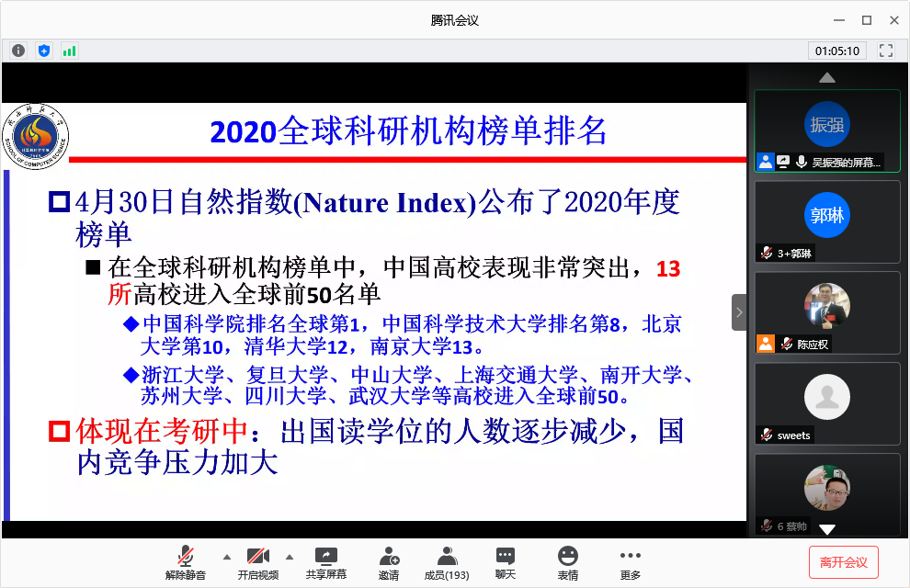
Task: Open the 更多 more menu
Action: pyautogui.click(x=630, y=562)
